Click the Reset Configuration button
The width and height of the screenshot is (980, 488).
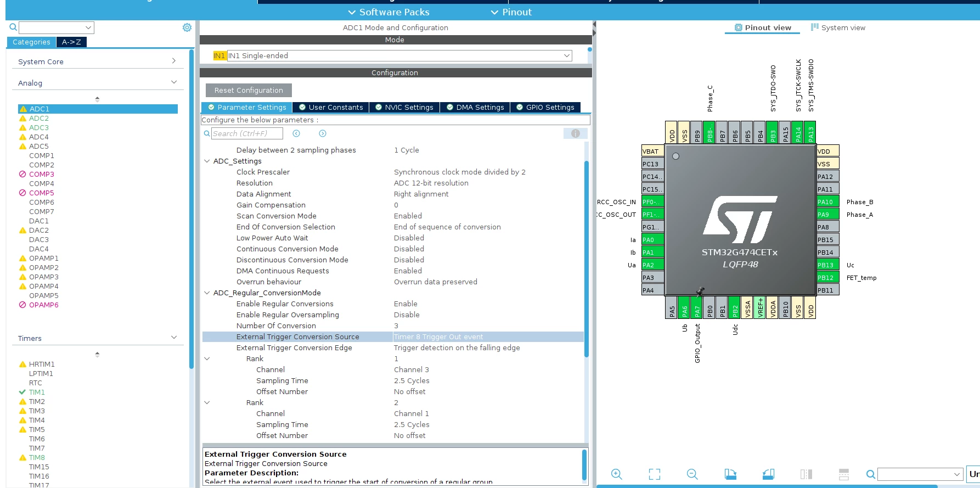pos(249,90)
